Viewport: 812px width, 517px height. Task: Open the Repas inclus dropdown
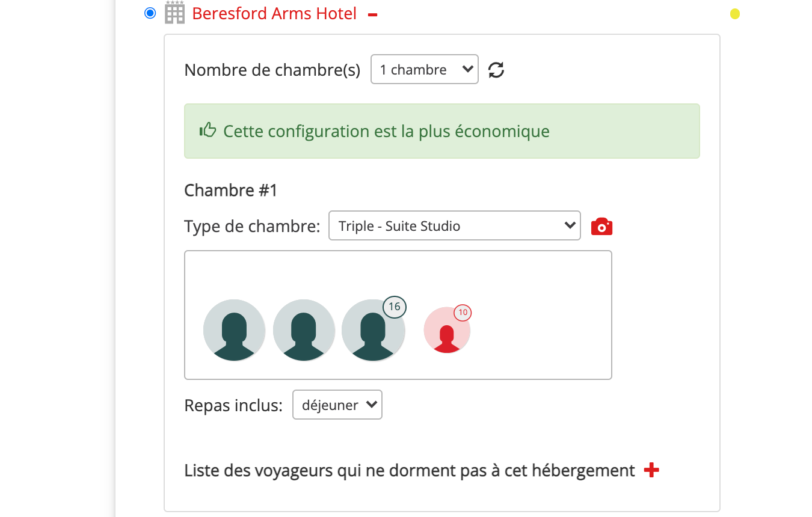click(x=337, y=405)
